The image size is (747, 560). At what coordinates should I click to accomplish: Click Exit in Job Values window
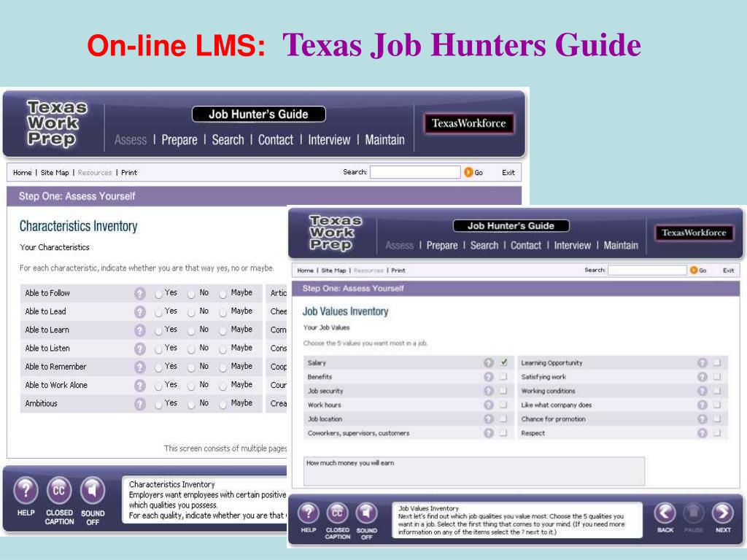pos(729,270)
